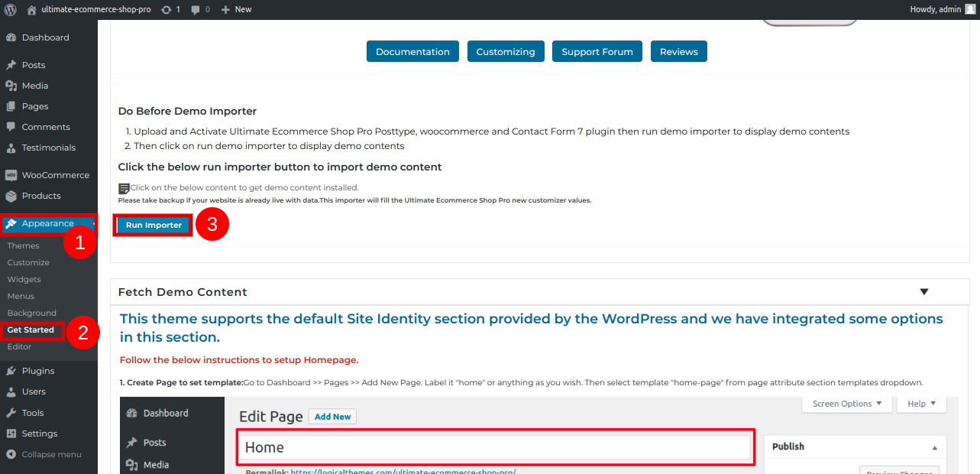Open Tools via the wrench icon
This screenshot has width=980, height=474.
click(x=11, y=413)
